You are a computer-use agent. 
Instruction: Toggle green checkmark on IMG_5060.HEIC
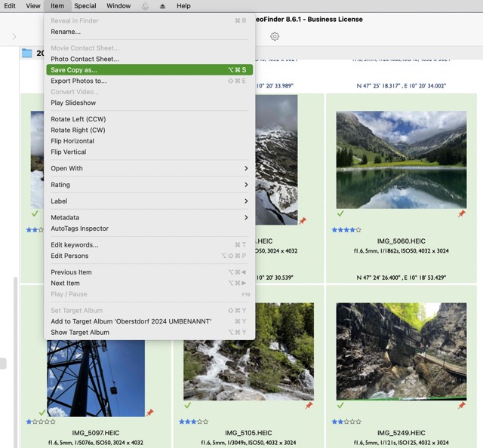point(340,214)
